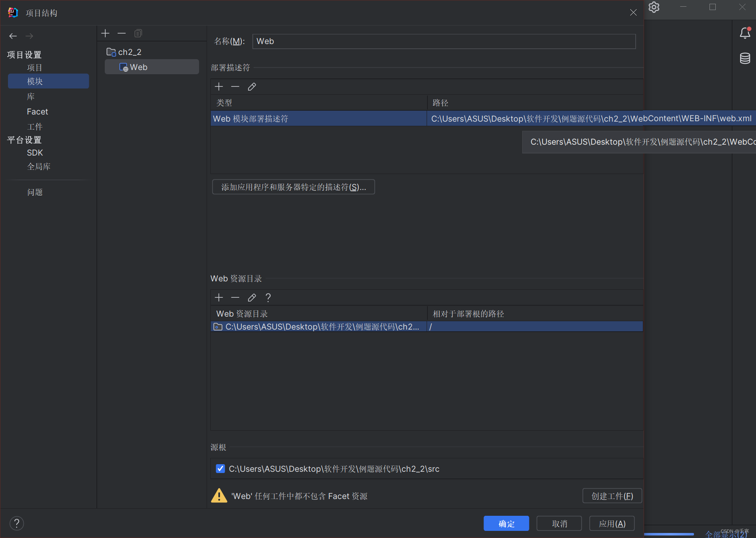The width and height of the screenshot is (756, 538).
Task: Click the Web 资源目录 column header
Action: coord(318,314)
